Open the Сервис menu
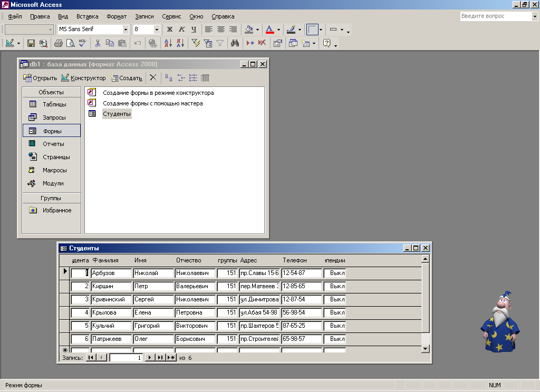 point(171,16)
